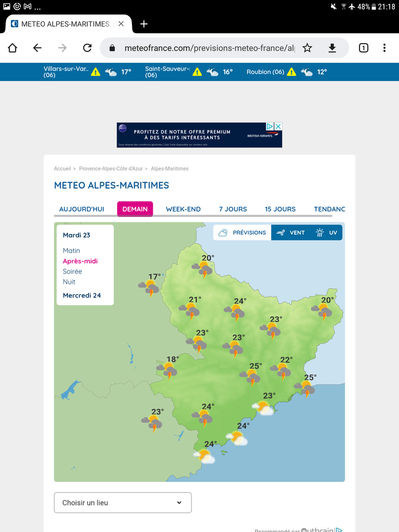The height and width of the screenshot is (532, 399).
Task: Tap the forward arrow in the toolbar
Action: [62, 48]
